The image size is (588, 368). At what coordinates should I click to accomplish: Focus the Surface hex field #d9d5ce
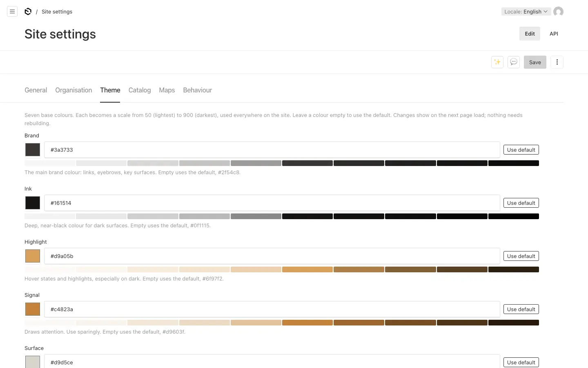[x=272, y=361]
